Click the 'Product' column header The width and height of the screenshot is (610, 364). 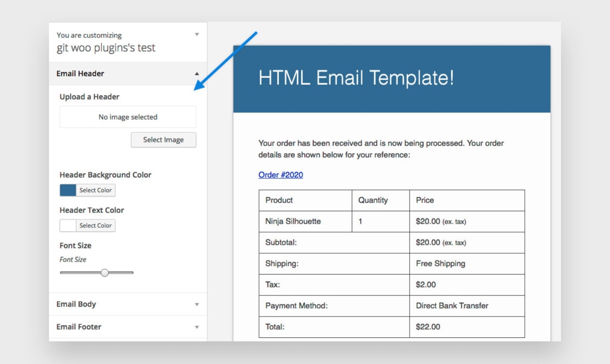(305, 201)
